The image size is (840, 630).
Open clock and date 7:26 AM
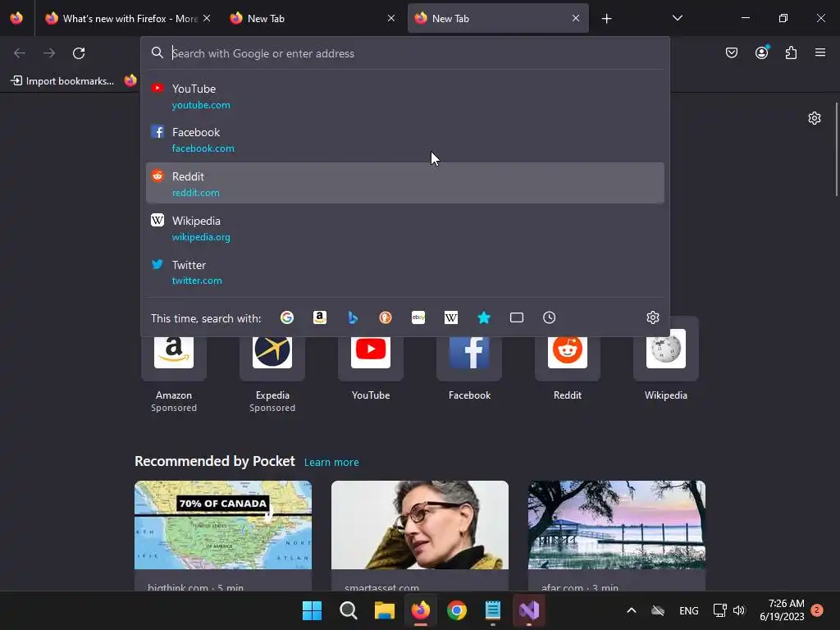[x=782, y=610]
